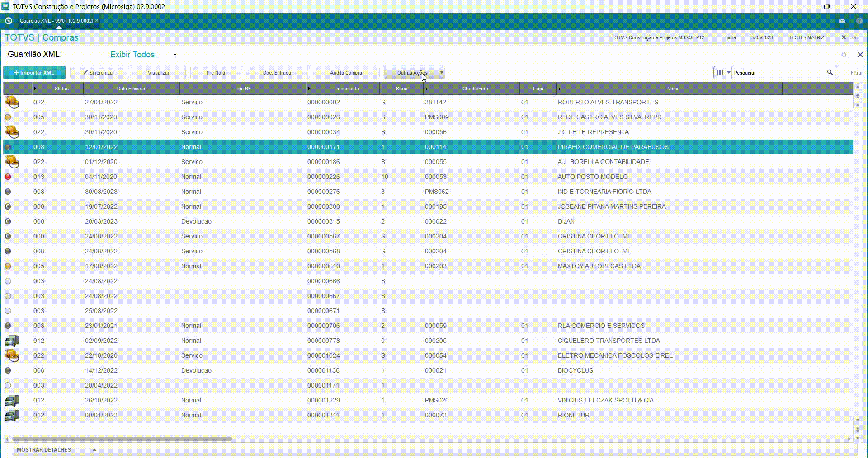
Task: Click the horizontal scrollbar thumb
Action: [122, 439]
